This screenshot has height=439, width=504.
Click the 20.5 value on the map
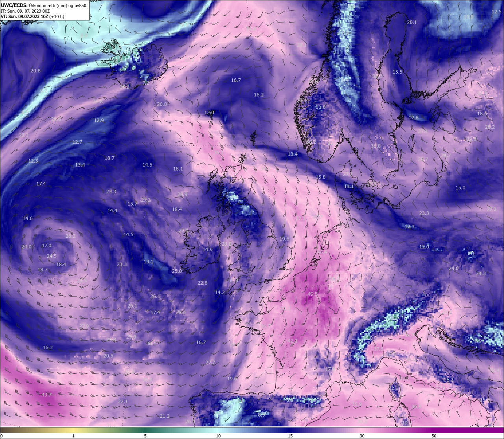point(108,356)
